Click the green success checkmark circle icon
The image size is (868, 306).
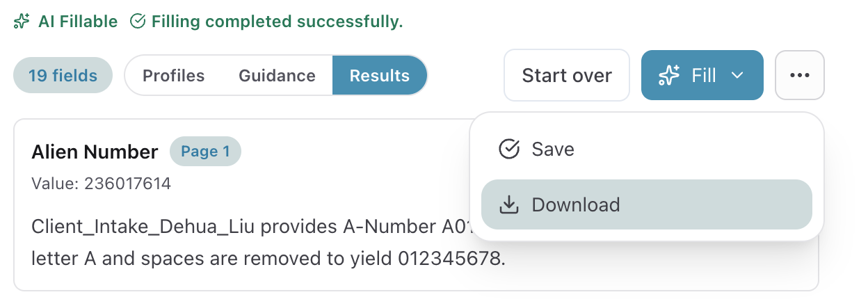pos(138,22)
